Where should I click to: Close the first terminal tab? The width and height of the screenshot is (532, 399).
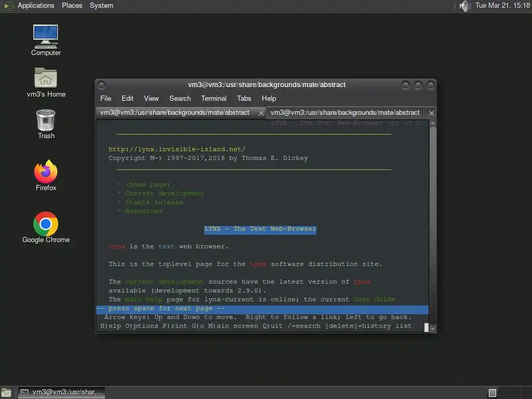pos(261,113)
